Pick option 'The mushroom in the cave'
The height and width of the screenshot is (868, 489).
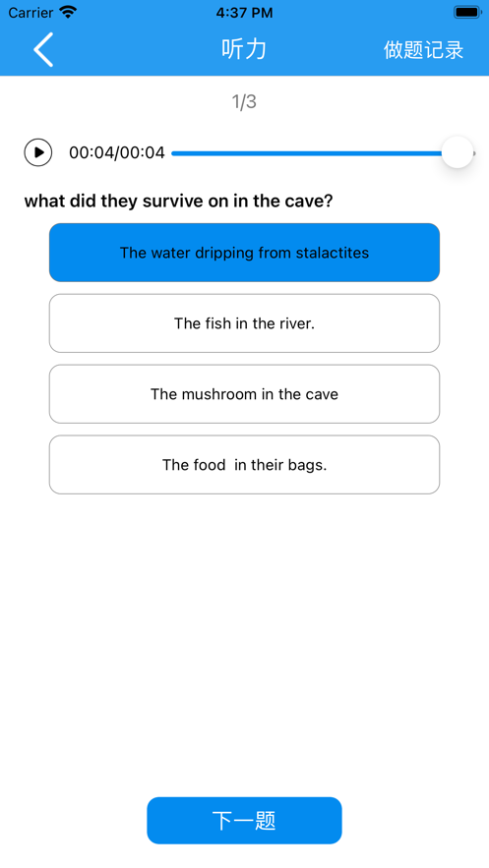tap(244, 394)
